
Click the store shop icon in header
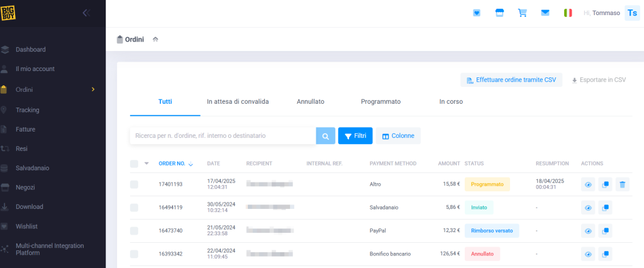(x=500, y=13)
